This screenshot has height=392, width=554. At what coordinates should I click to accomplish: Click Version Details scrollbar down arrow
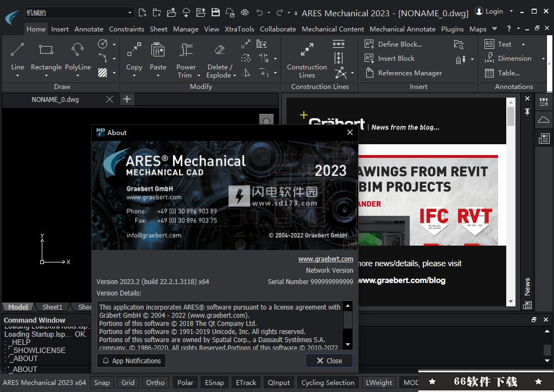point(348,344)
